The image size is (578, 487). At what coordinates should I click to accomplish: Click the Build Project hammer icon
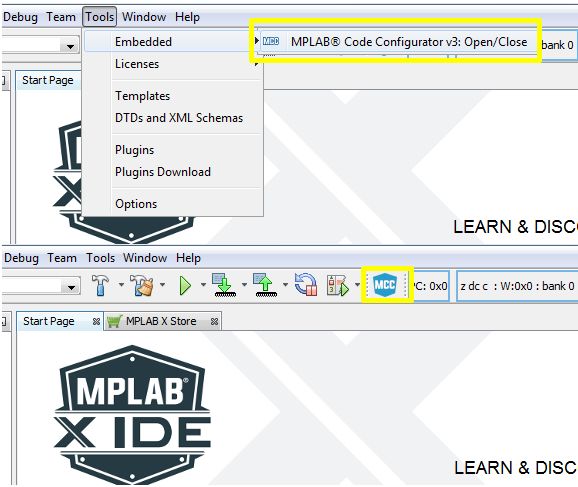(100, 285)
